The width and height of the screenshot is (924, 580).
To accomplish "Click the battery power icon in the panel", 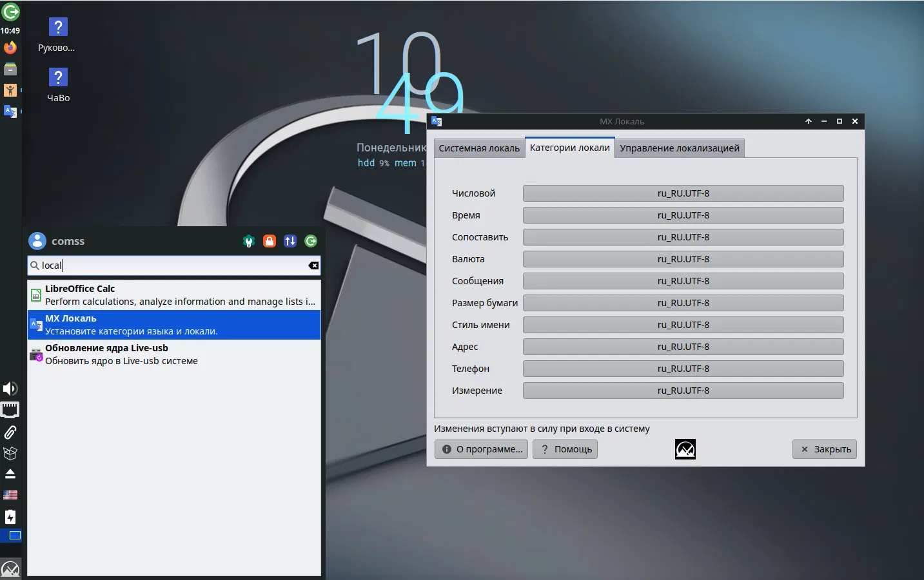I will (x=10, y=516).
